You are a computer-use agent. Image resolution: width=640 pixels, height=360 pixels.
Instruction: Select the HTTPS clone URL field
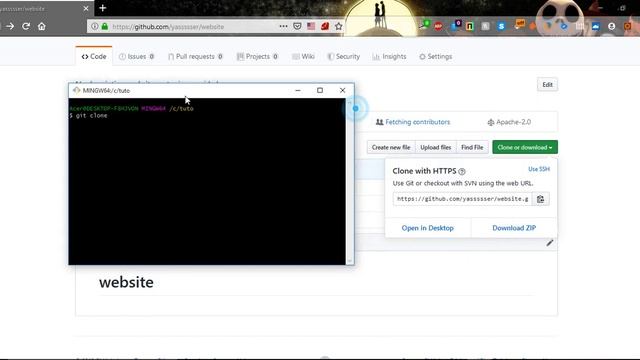point(463,199)
